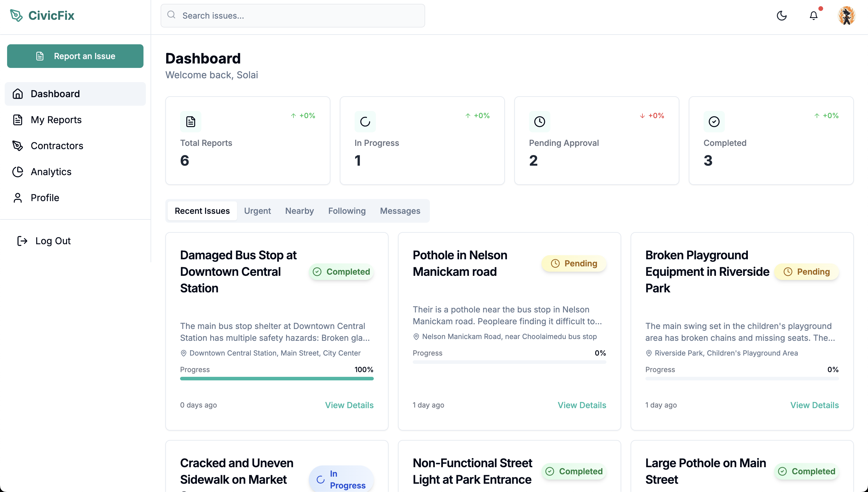Open the notifications bell
Screen dimensions: 868x492
tap(813, 16)
